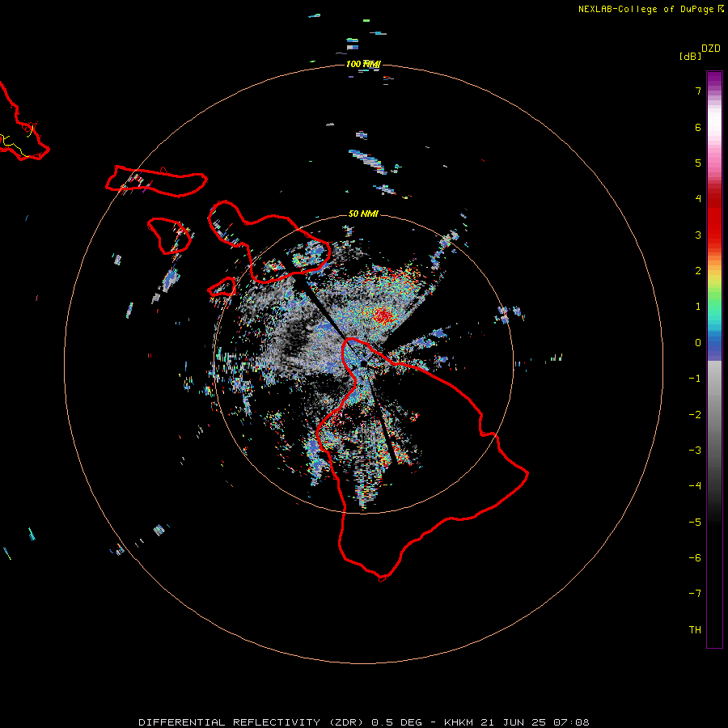Click the -1 value on the color scale
Image resolution: width=728 pixels, height=728 pixels.
[695, 379]
